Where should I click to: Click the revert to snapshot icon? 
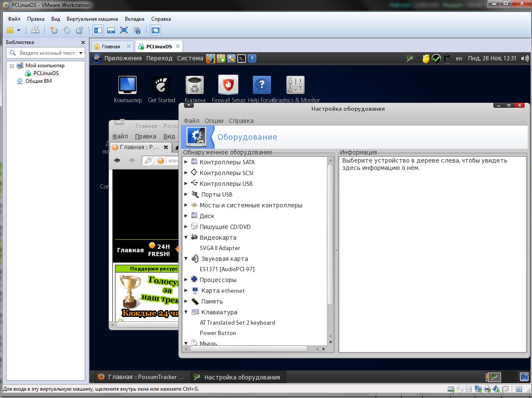click(x=67, y=30)
